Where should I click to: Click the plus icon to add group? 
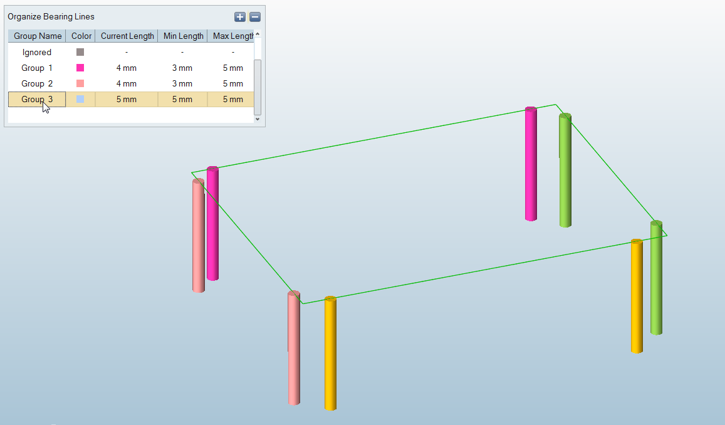coord(240,17)
